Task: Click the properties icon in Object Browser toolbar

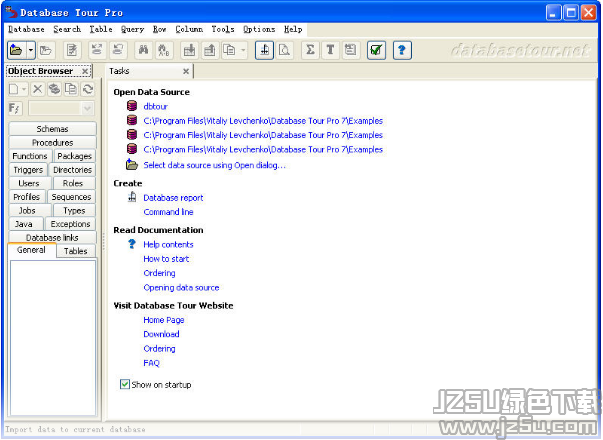Action: [54, 89]
